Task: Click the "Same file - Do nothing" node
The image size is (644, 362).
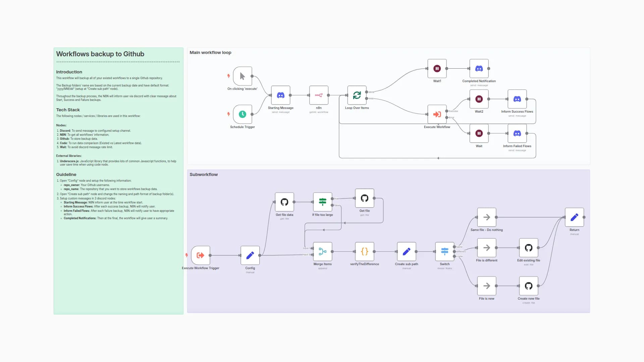Action: click(x=486, y=217)
